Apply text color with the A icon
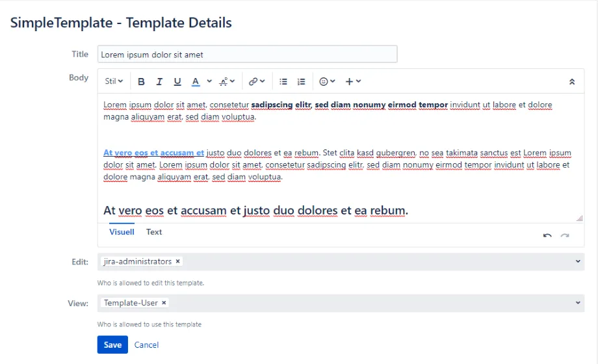This screenshot has width=598, height=364. click(196, 81)
